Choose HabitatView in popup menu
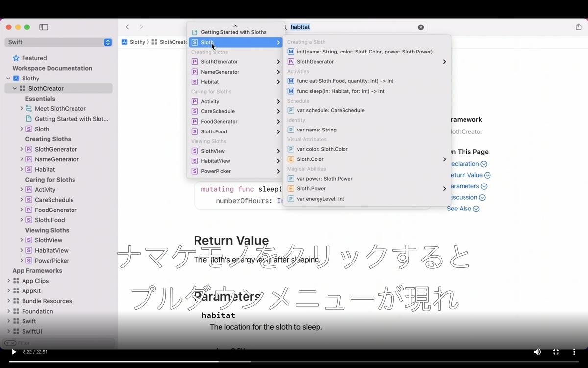 pos(235,161)
